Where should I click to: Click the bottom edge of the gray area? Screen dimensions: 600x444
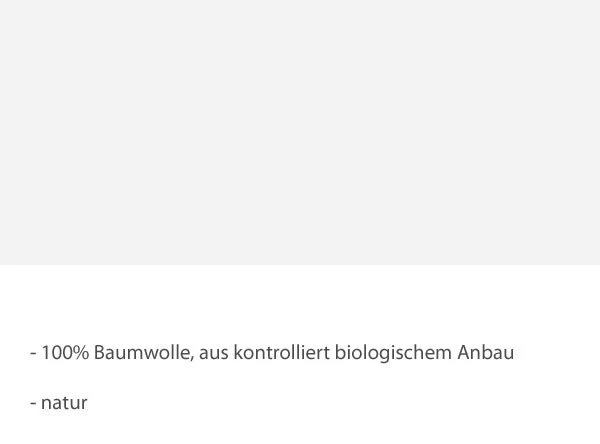click(300, 263)
